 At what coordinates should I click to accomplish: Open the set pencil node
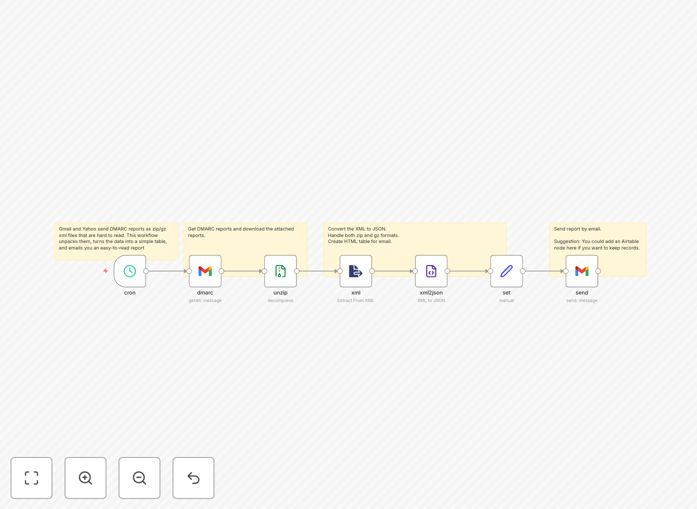pyautogui.click(x=506, y=271)
